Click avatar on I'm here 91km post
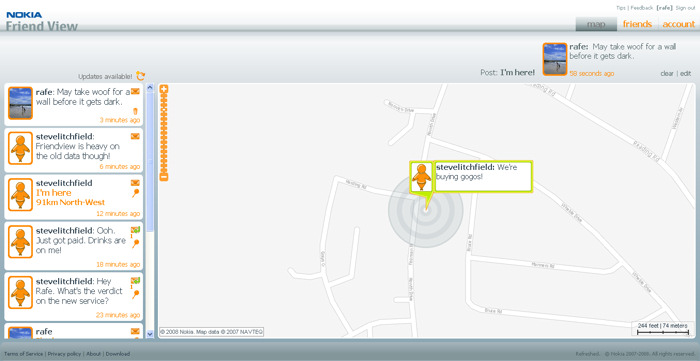 pyautogui.click(x=21, y=195)
